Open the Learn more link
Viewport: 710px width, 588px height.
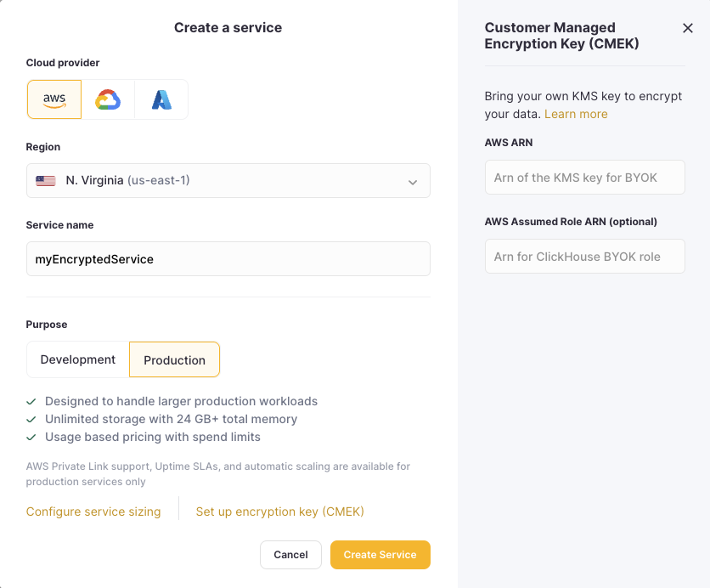coord(576,114)
